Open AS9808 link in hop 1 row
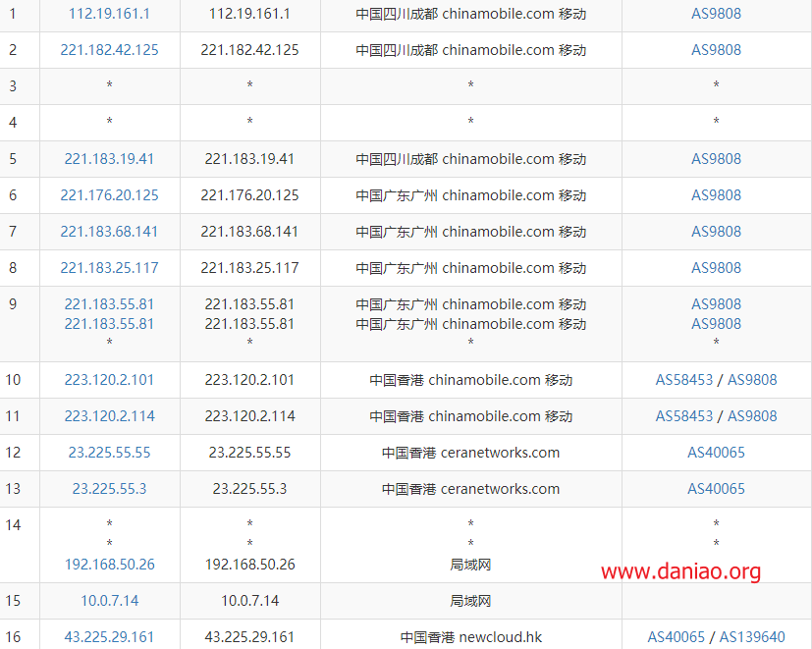812x649 pixels. [x=716, y=14]
